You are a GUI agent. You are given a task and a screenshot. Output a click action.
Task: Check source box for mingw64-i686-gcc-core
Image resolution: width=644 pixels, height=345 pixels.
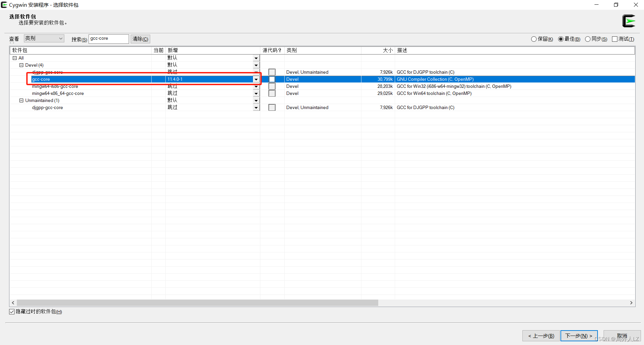coord(272,86)
